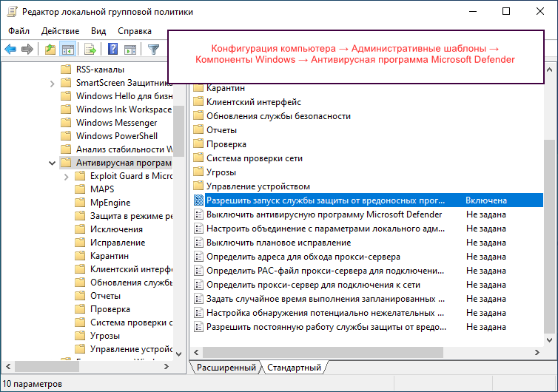The image size is (558, 392).
Task: Select Анализ стабильности tree item
Action: click(124, 149)
